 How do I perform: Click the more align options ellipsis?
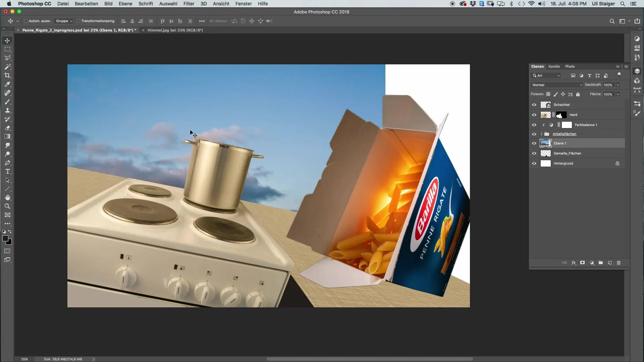click(202, 21)
